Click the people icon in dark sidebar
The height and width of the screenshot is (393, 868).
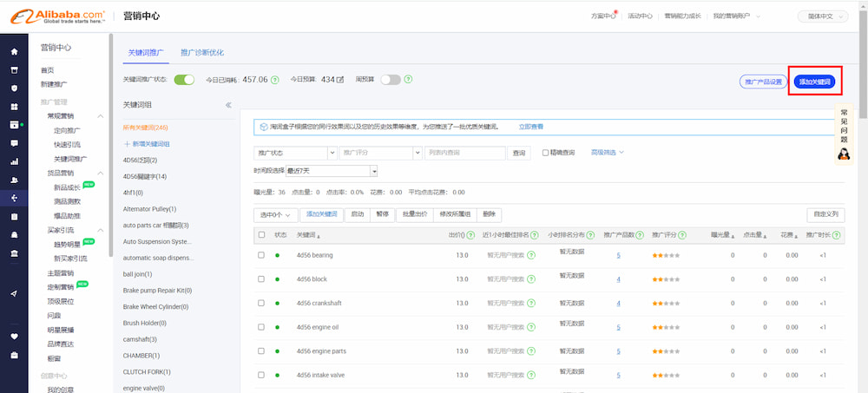(15, 180)
